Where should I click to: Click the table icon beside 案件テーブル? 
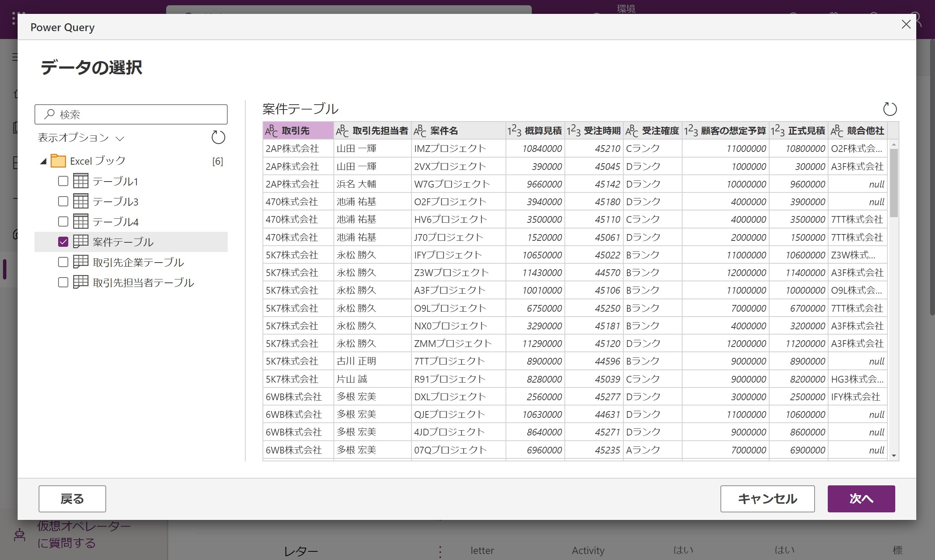80,242
